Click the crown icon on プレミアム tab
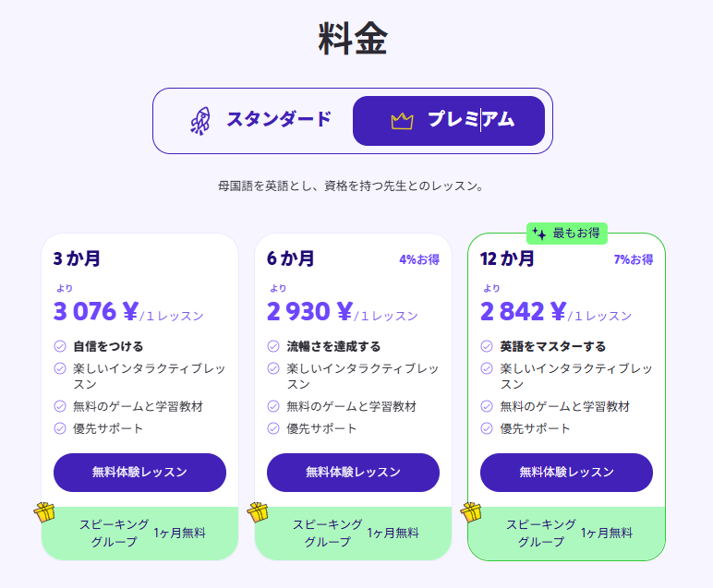 402,121
